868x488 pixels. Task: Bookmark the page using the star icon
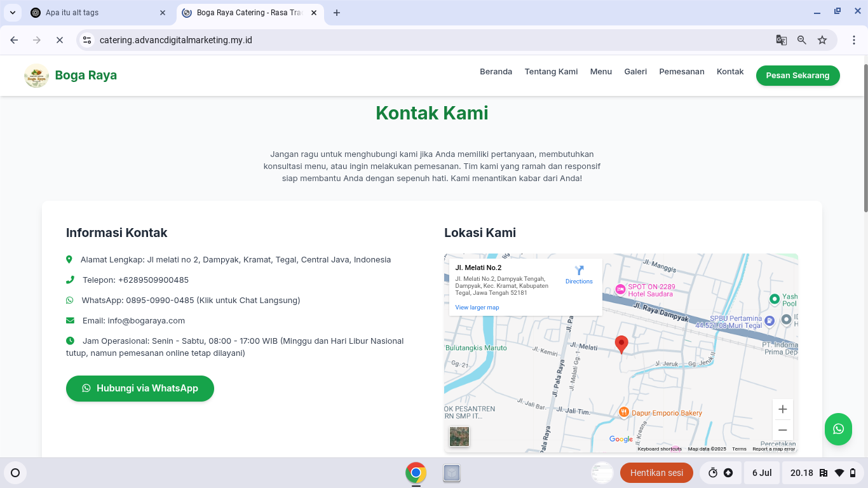point(822,39)
